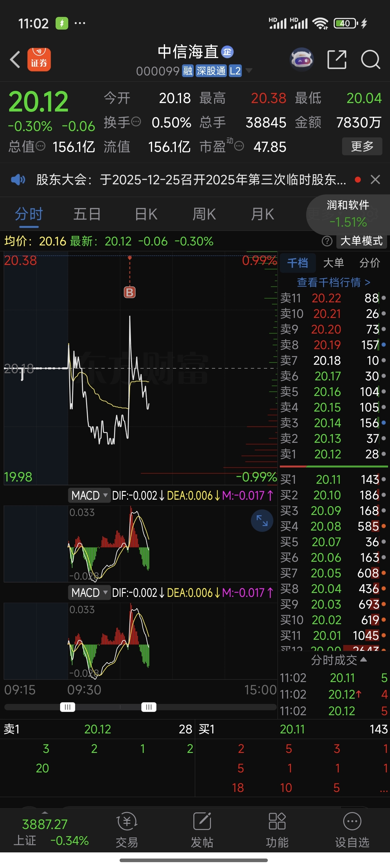Tap the orange dot beside 买7 row

[383, 573]
